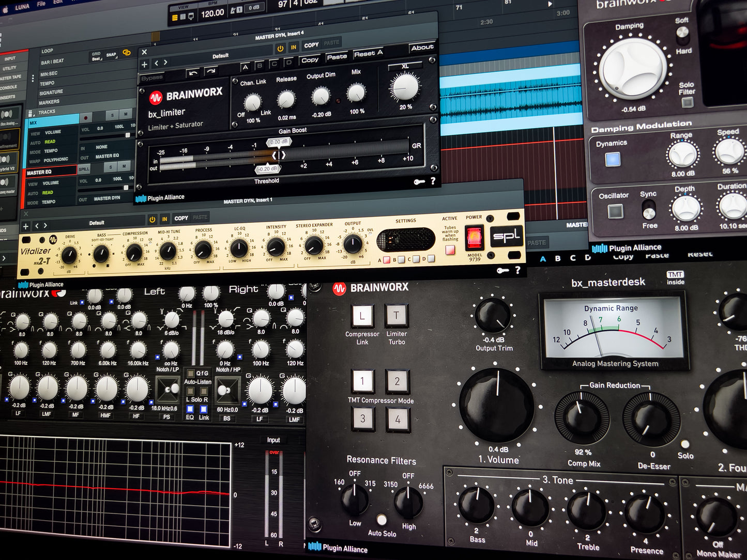The width and height of the screenshot is (747, 560).
Task: Click the plus icon in Vitalizer header
Action: pos(26,227)
